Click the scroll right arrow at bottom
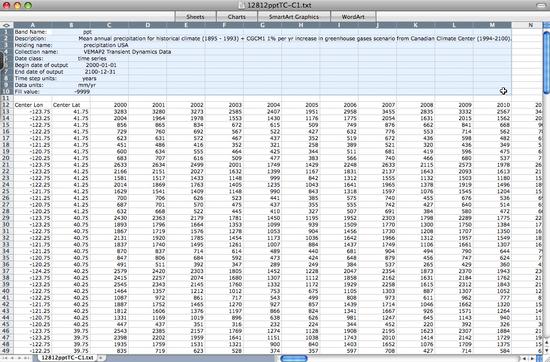 532,358
